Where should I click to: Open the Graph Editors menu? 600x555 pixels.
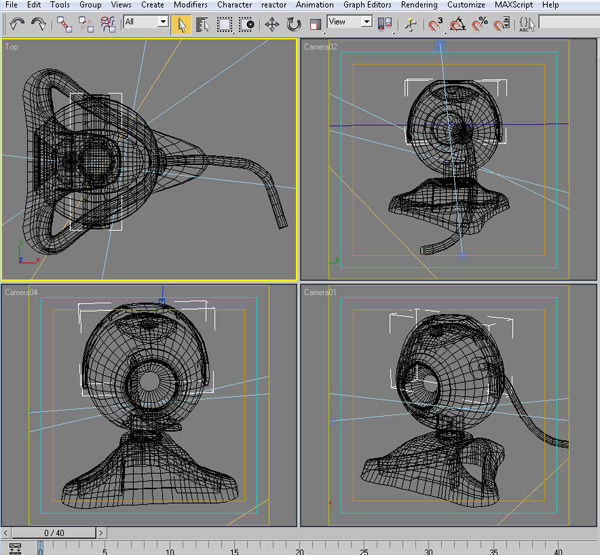[367, 5]
